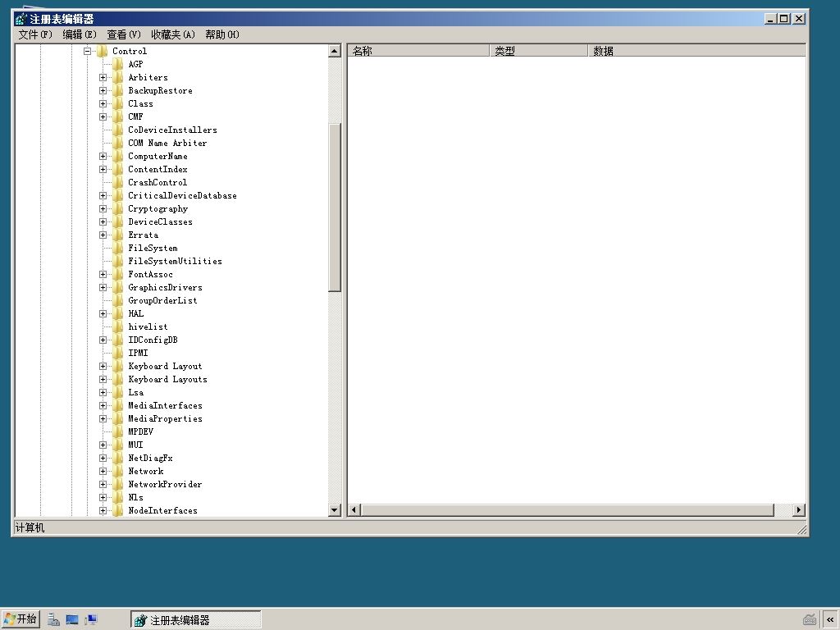
Task: Click tree scrollbar up arrow
Action: (335, 51)
